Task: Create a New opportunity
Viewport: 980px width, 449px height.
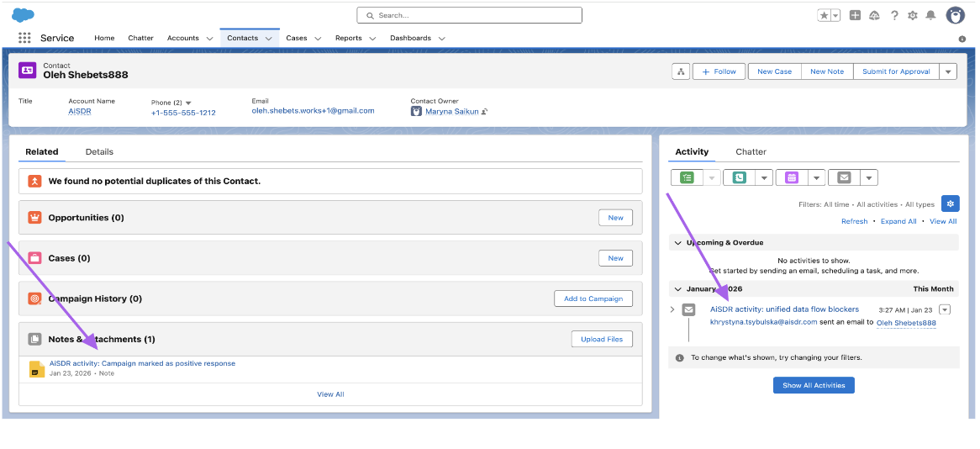Action: point(615,218)
